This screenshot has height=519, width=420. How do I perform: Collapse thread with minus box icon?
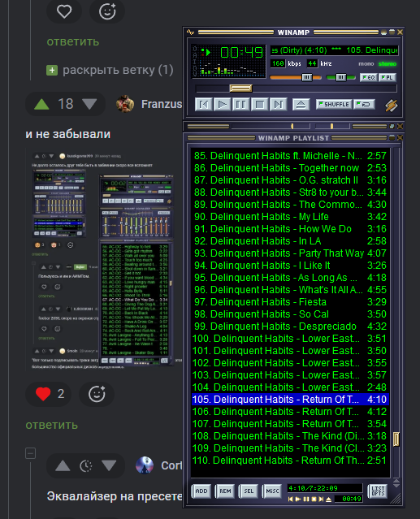[x=30, y=453]
